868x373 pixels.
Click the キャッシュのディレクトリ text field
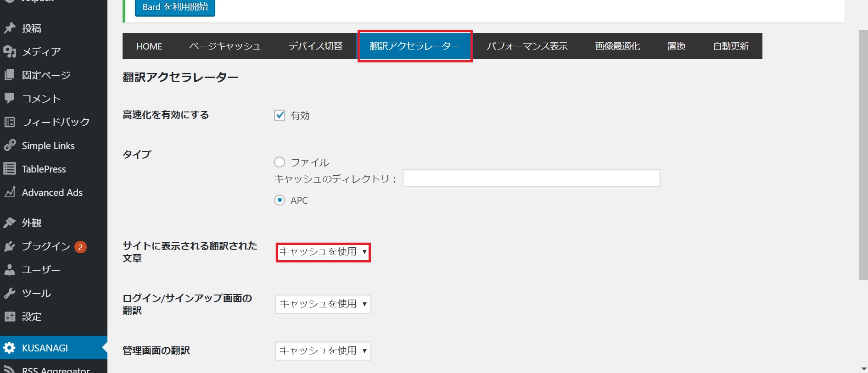pos(531,178)
